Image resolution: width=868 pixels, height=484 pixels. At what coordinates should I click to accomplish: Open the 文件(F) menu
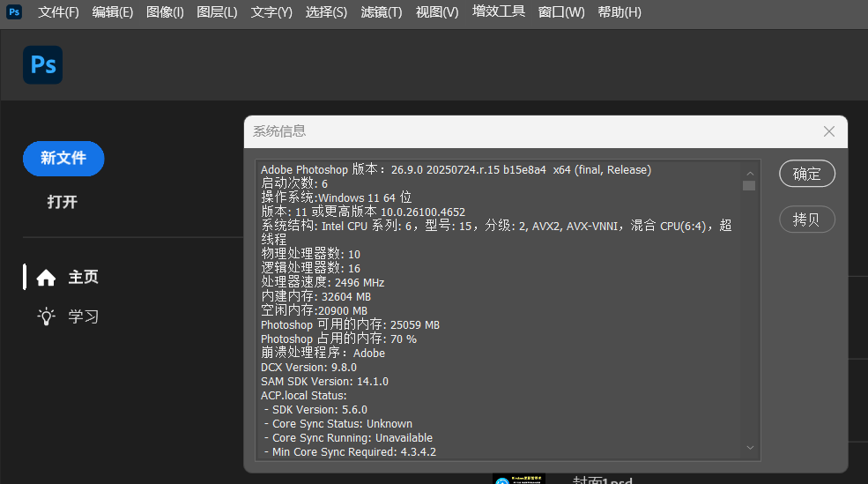click(x=58, y=12)
